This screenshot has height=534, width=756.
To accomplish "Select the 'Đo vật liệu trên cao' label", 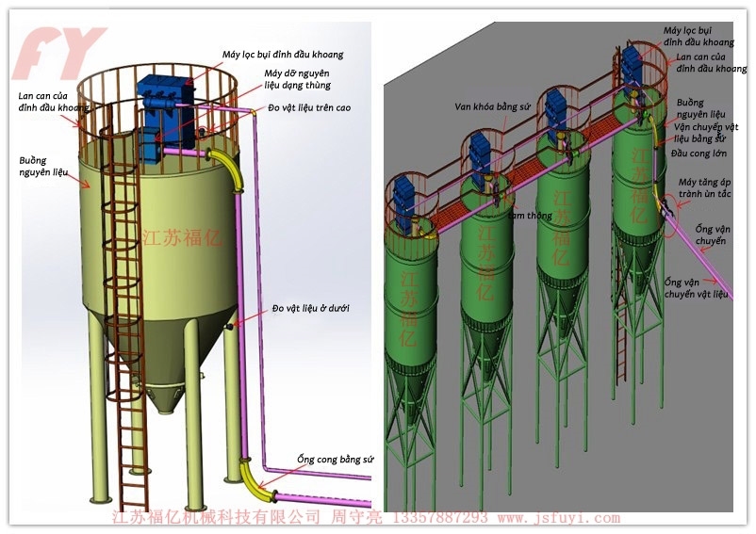I will coord(309,108).
